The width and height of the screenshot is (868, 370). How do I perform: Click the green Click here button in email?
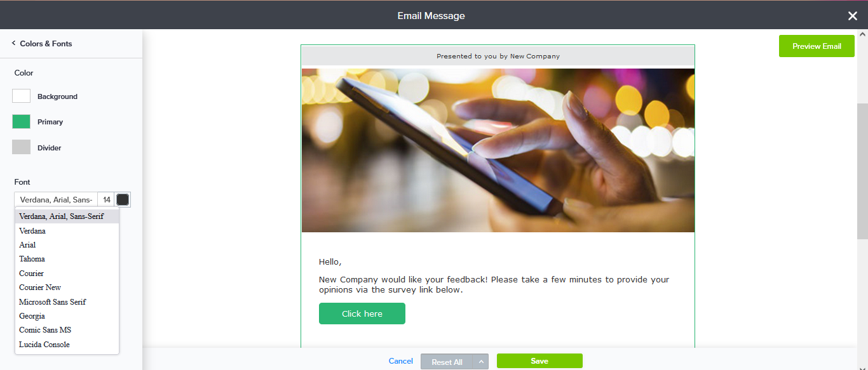(362, 314)
